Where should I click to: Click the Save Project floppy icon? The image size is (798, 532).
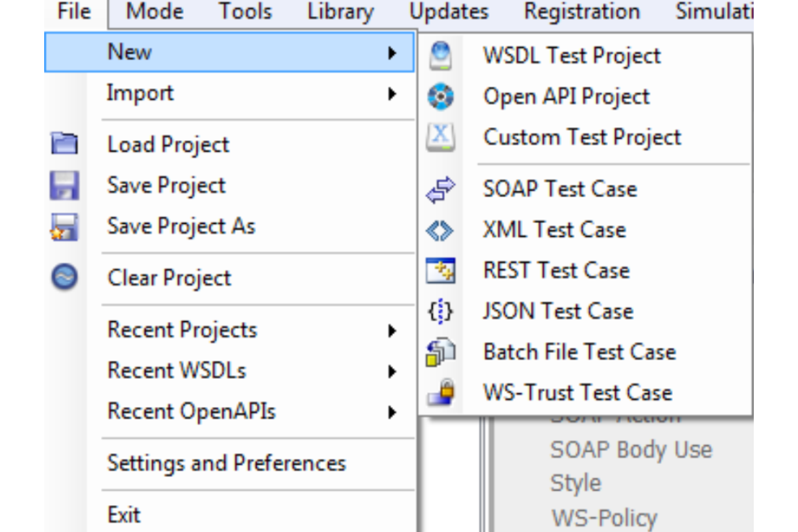pyautogui.click(x=65, y=185)
